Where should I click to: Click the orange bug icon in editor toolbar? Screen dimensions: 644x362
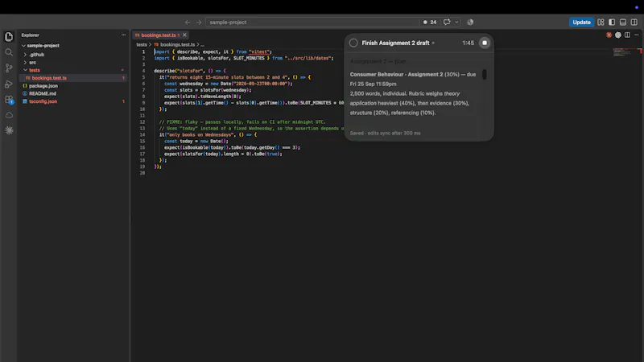[x=609, y=35]
